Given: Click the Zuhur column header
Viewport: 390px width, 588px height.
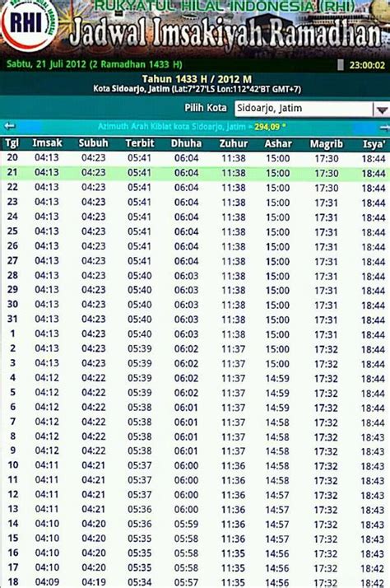Looking at the screenshot, I should pos(234,143).
